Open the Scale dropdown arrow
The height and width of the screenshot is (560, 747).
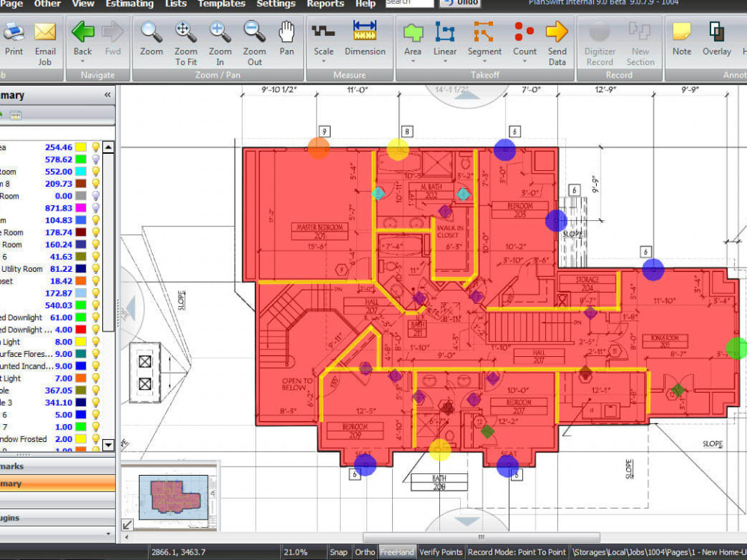(323, 61)
